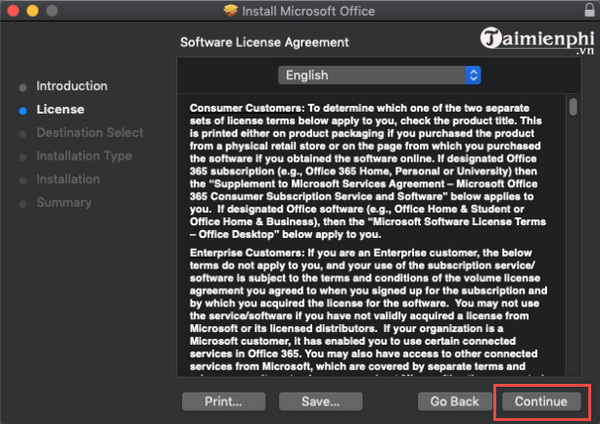Viewport: 600px width, 424px height.
Task: Click the Software License Agreement heading
Action: (264, 42)
